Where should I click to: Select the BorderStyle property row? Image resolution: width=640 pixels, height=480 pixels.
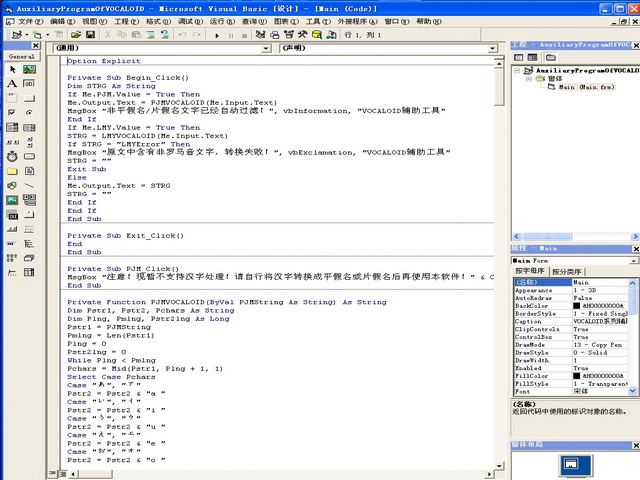tap(571, 313)
